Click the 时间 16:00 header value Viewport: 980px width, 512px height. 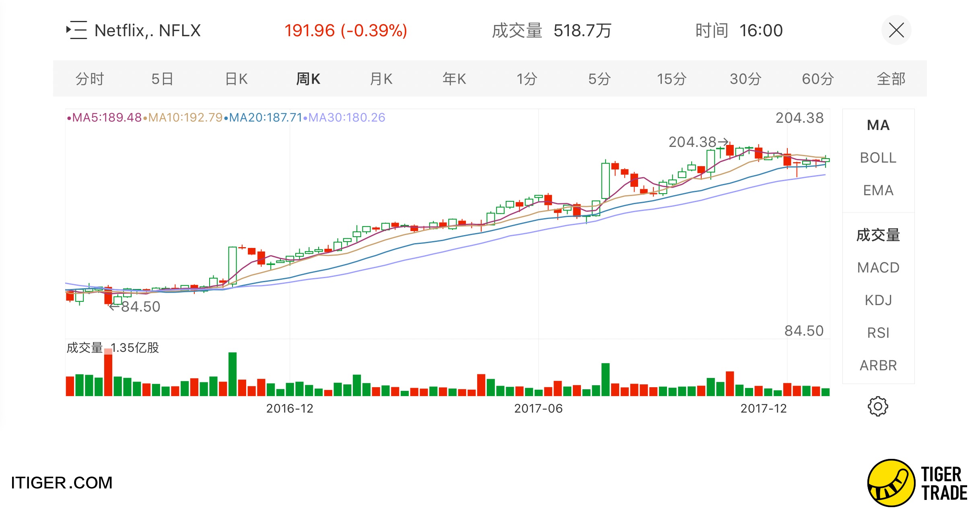[739, 31]
